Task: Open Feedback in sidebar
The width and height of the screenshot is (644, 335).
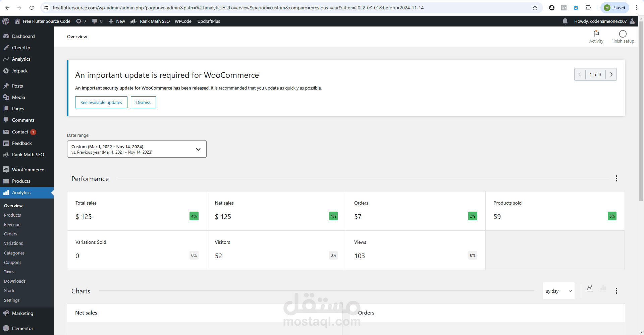Action: pos(27,143)
